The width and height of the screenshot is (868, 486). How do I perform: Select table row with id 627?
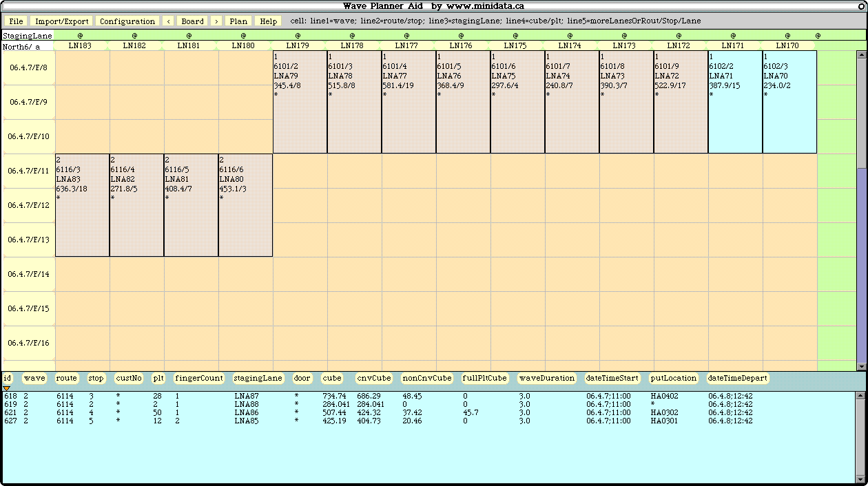tap(428, 421)
